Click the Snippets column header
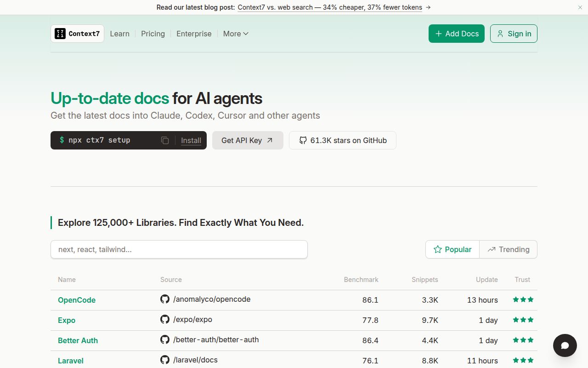 [x=425, y=280]
